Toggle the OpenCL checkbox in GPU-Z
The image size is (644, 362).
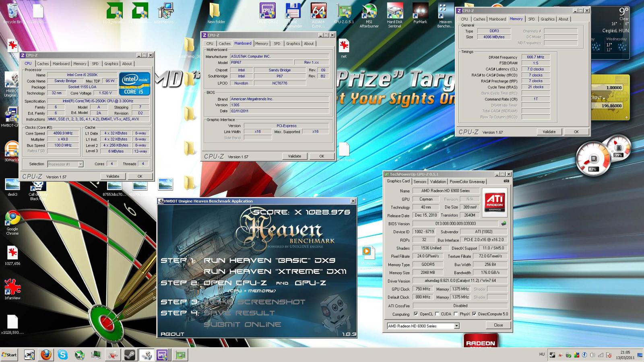click(x=416, y=314)
